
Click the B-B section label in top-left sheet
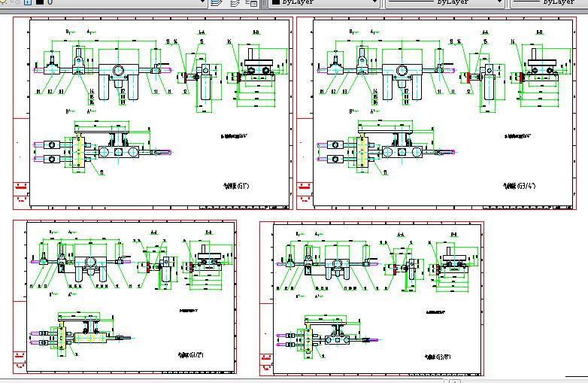click(256, 32)
